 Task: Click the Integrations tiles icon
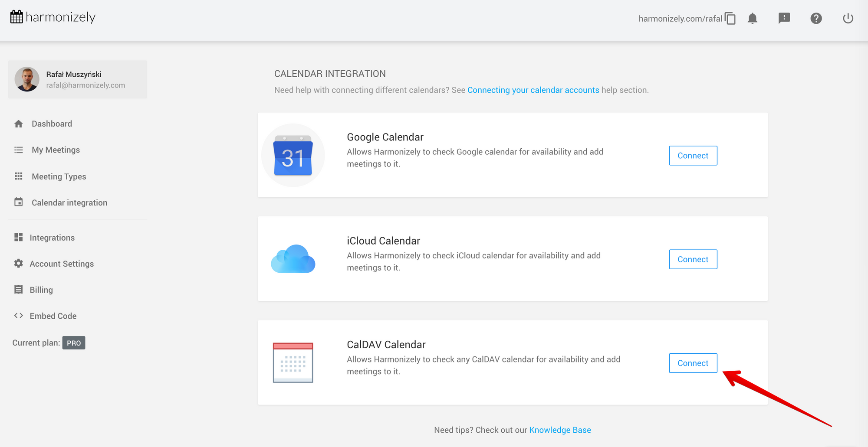18,237
